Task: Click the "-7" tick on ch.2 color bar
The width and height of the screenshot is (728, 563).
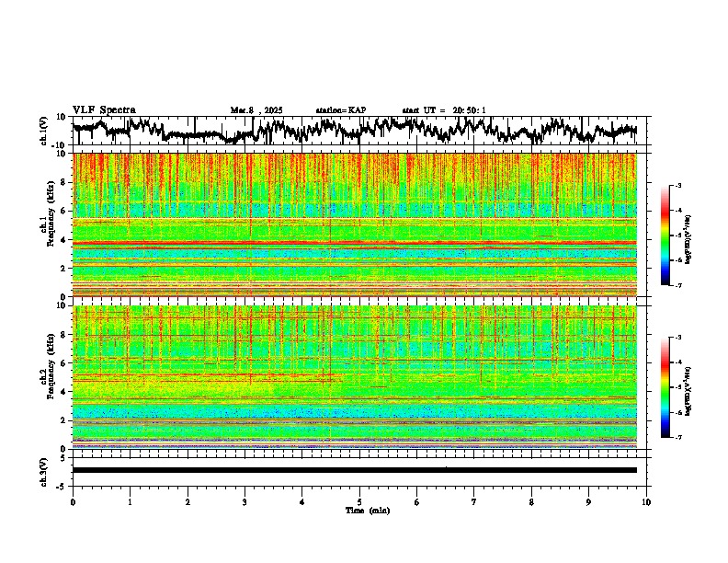Action: (x=677, y=437)
